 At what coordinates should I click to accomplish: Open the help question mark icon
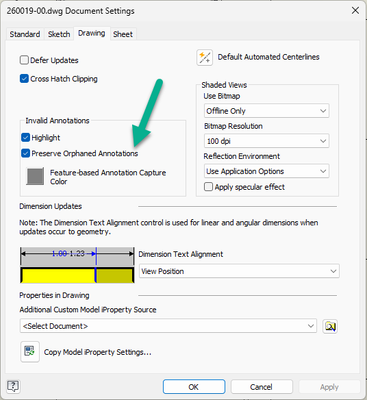13,386
